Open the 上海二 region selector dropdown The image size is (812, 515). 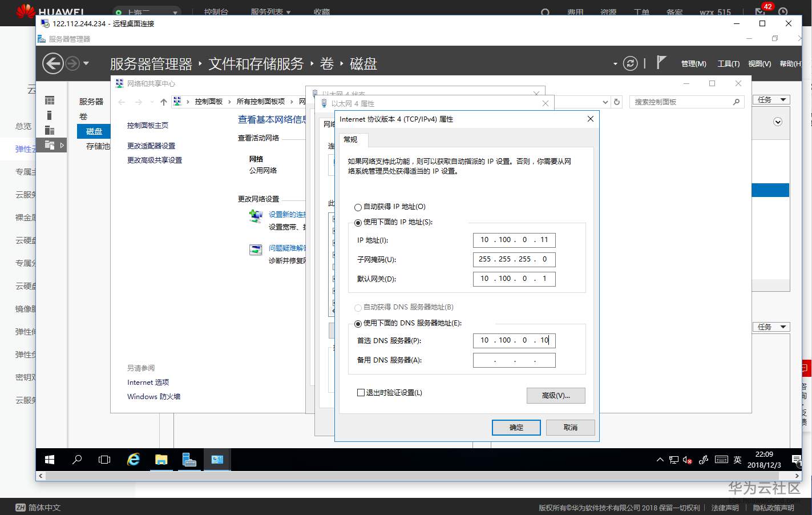click(147, 11)
